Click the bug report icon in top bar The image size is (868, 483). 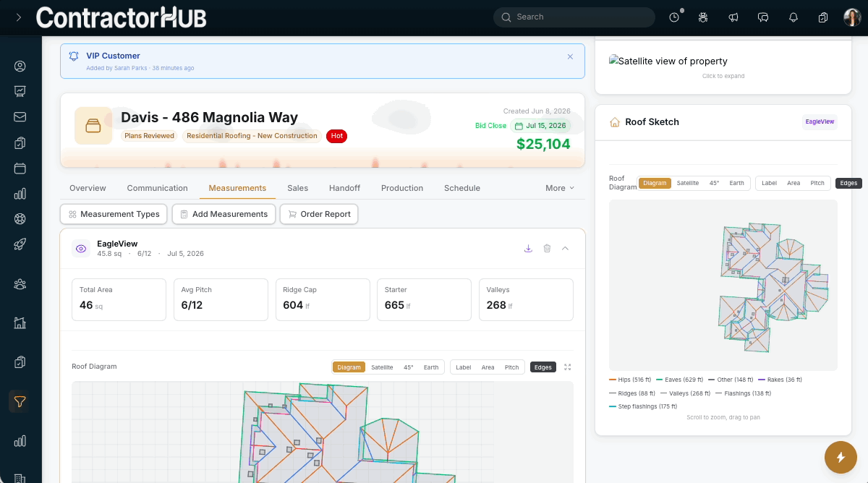[x=703, y=17]
